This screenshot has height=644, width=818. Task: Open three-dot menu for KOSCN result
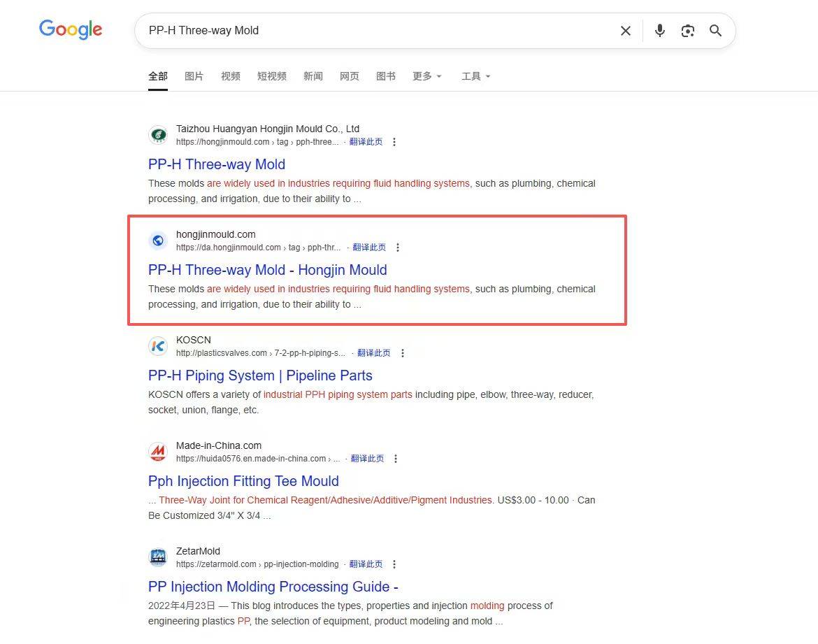pyautogui.click(x=402, y=353)
